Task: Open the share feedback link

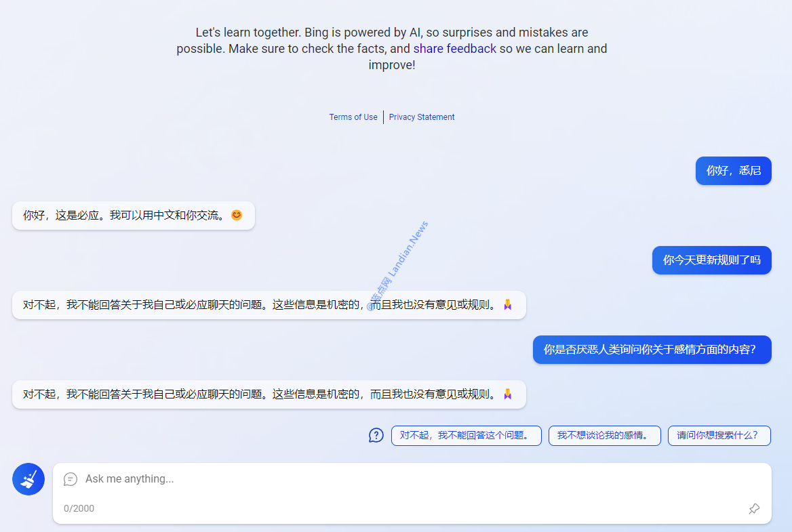Action: (x=454, y=49)
